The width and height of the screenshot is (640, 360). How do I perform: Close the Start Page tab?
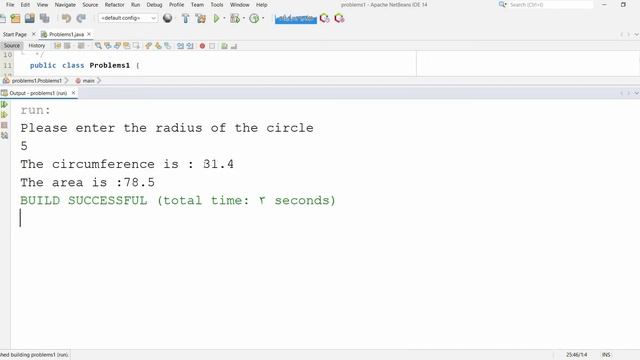[33, 34]
